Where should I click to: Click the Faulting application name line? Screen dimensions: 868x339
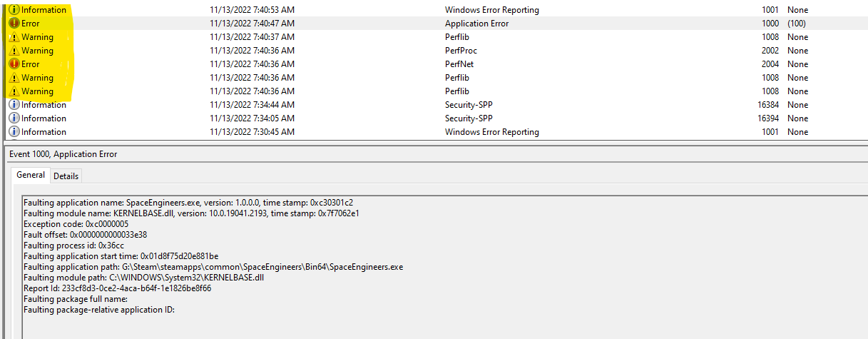click(x=188, y=203)
